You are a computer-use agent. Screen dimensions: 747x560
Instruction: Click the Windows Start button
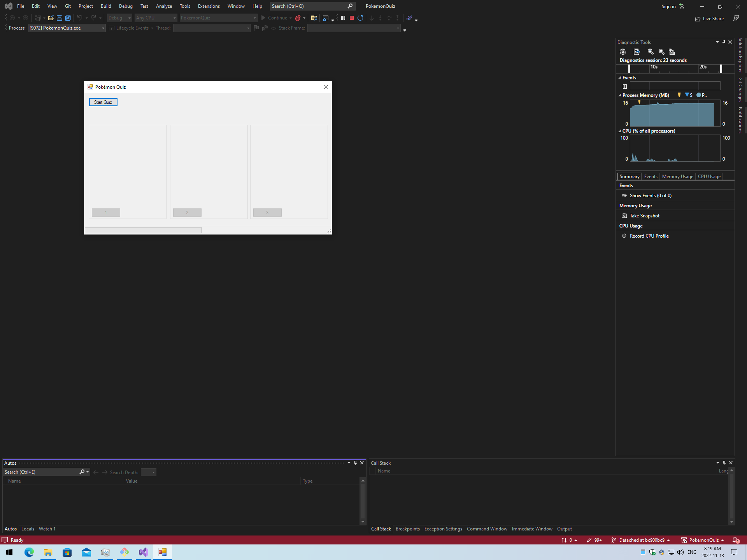point(9,552)
